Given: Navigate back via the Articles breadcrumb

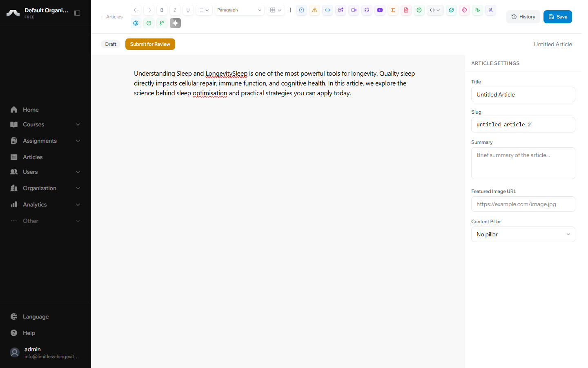Looking at the screenshot, I should [x=111, y=17].
